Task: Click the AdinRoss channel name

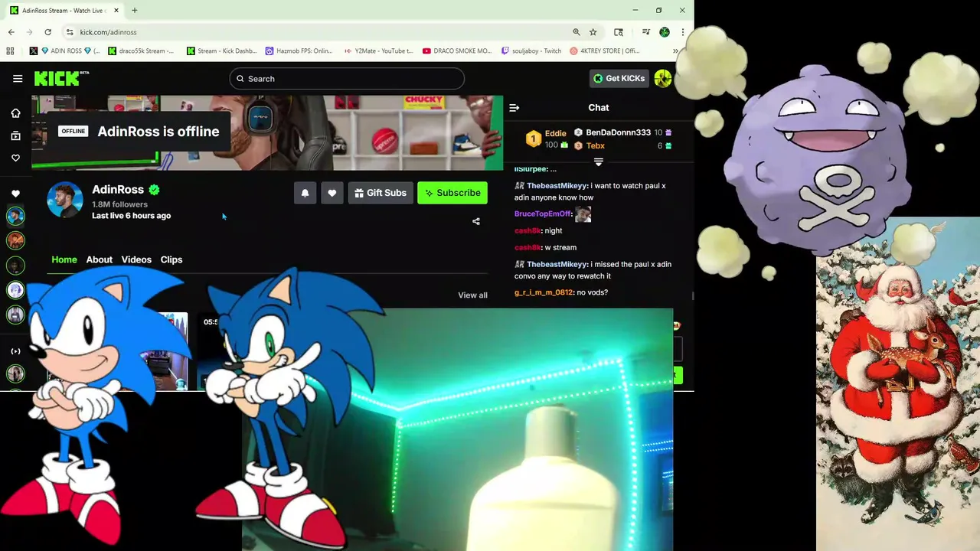Action: 118,190
